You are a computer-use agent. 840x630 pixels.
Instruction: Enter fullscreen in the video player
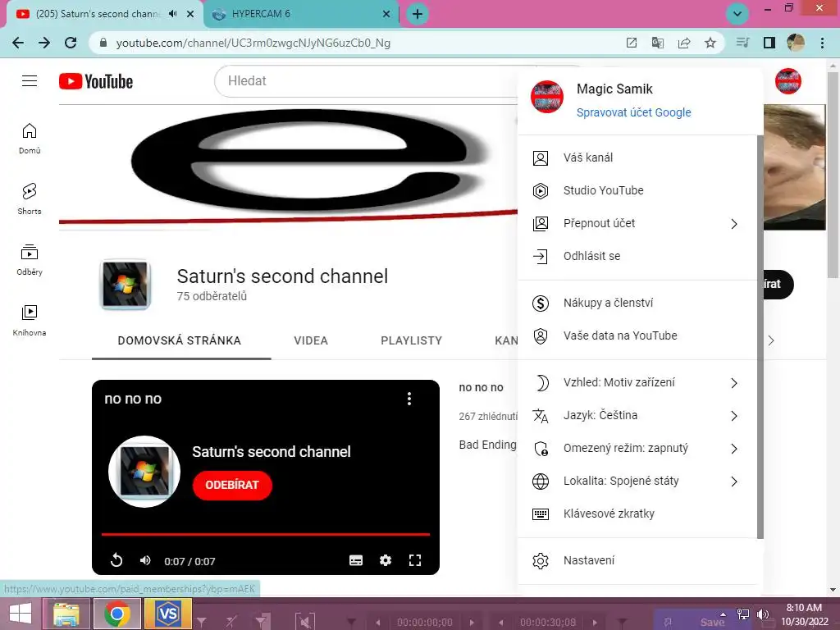coord(414,560)
